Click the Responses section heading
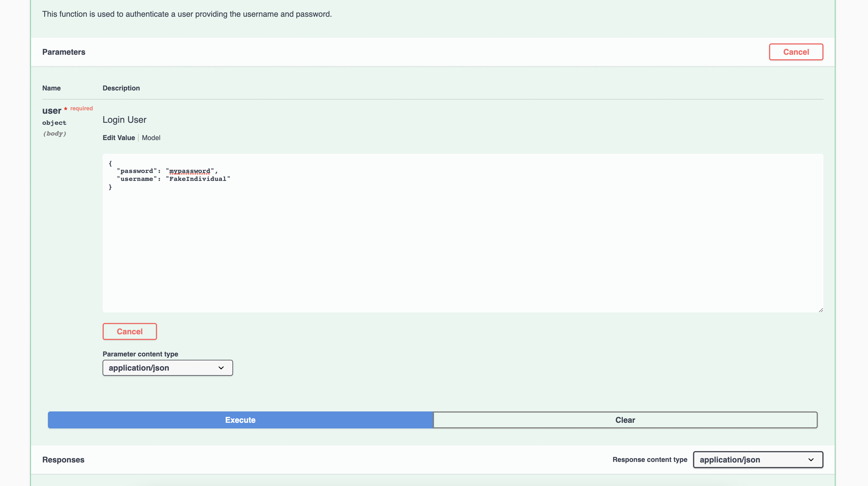The height and width of the screenshot is (486, 868). pyautogui.click(x=63, y=460)
